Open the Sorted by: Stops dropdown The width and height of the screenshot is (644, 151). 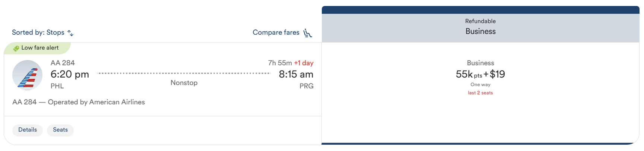[x=38, y=32]
